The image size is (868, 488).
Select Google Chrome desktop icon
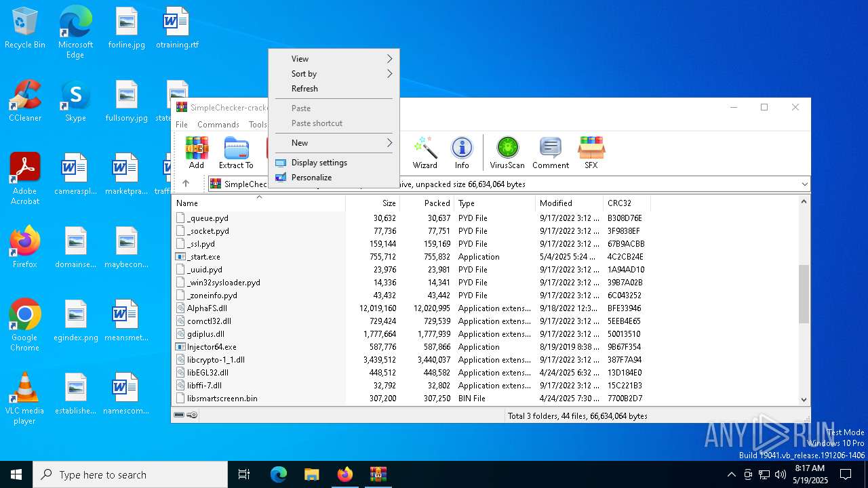[25, 325]
